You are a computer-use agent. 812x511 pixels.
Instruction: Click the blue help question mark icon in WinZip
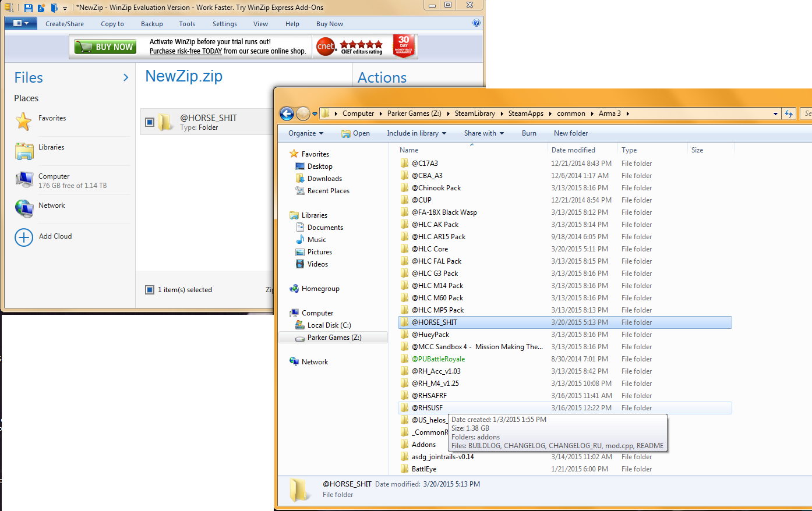click(476, 23)
